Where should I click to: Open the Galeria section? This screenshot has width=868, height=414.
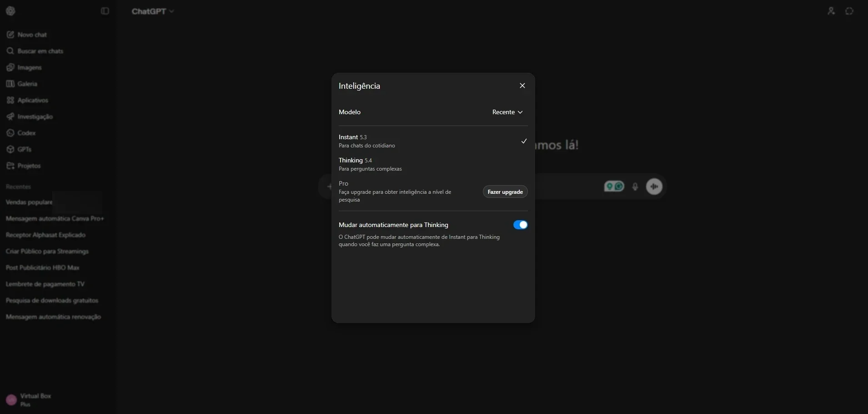click(x=22, y=84)
